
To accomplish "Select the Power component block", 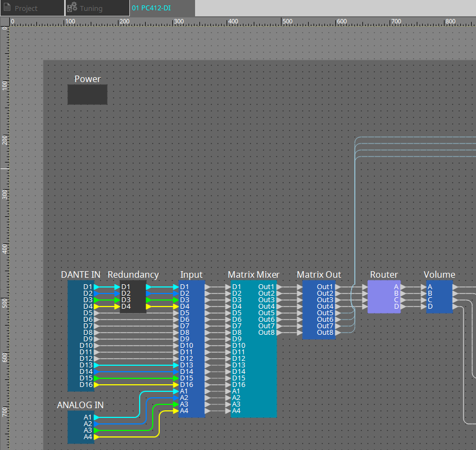I will pyautogui.click(x=87, y=95).
